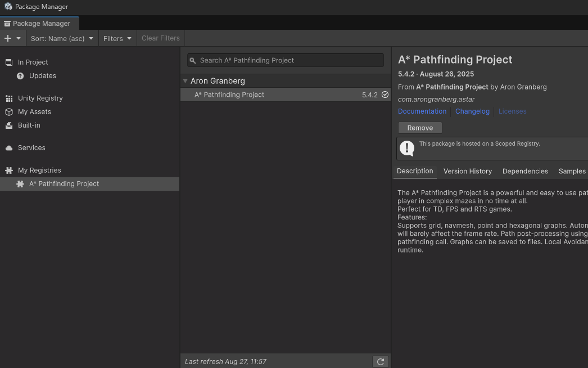The height and width of the screenshot is (368, 588).
Task: Click the Updates arrow icon
Action: point(20,75)
